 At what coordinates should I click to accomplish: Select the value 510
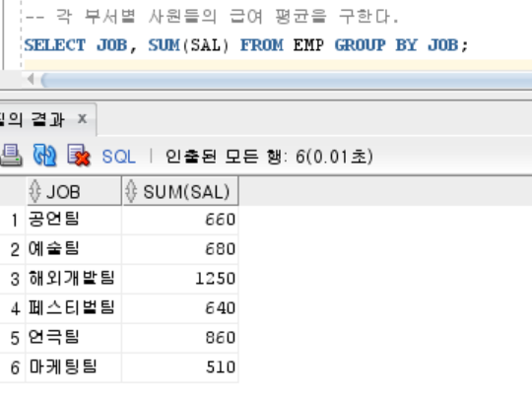point(180,367)
